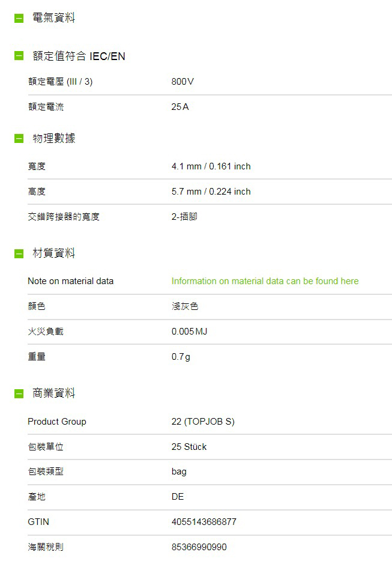Click the 電氣資料 heading text
The width and height of the screenshot is (392, 567).
[54, 18]
